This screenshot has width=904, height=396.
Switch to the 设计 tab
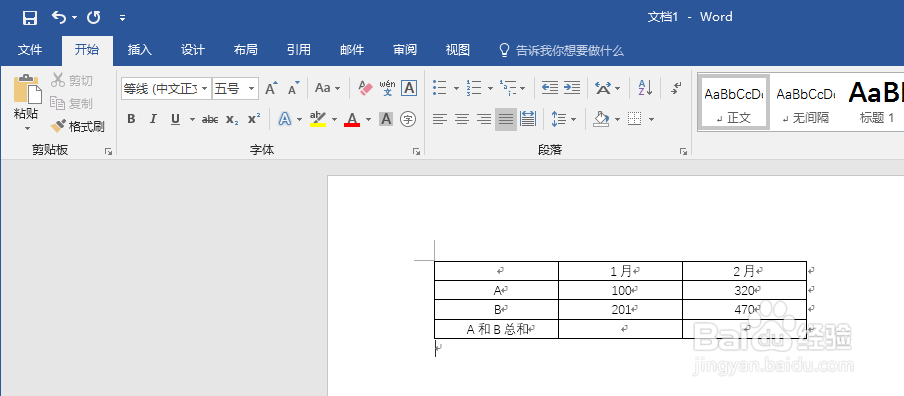point(193,50)
